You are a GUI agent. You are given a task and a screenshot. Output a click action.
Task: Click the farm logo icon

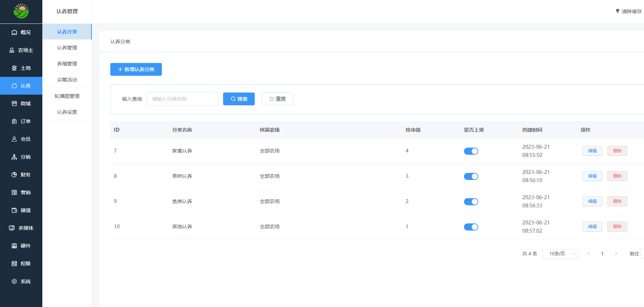21,11
